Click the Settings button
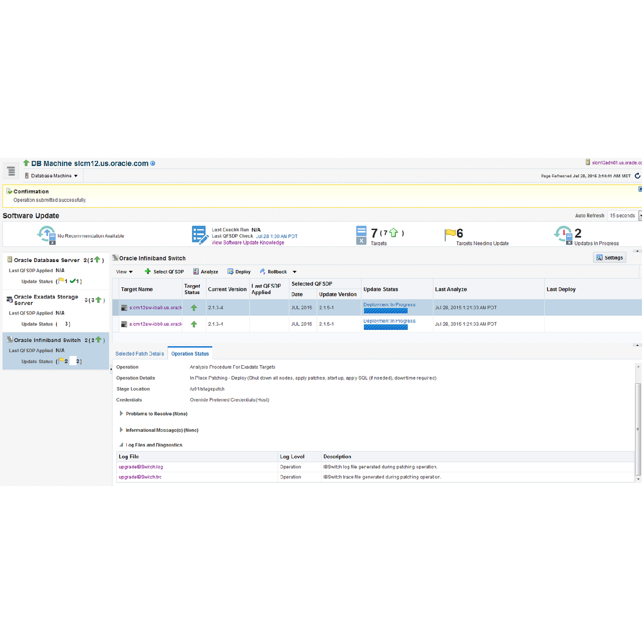Image resolution: width=644 pixels, height=644 pixels. 609,258
